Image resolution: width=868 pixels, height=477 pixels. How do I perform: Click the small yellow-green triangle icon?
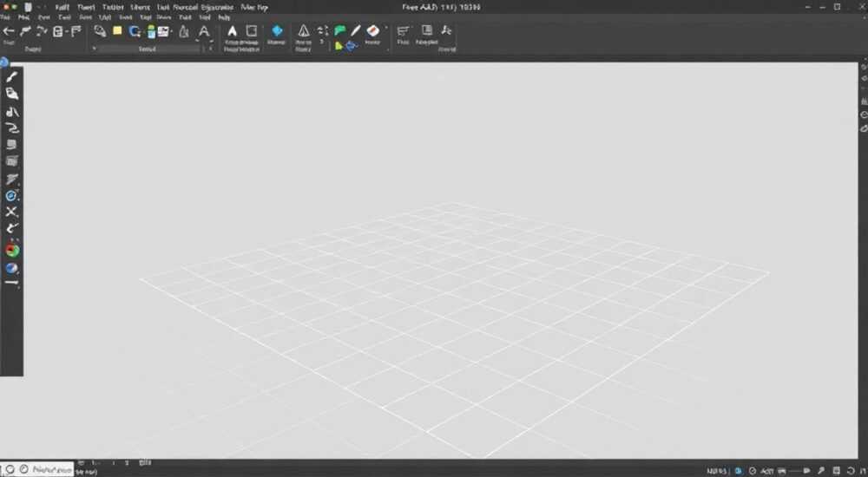click(339, 47)
